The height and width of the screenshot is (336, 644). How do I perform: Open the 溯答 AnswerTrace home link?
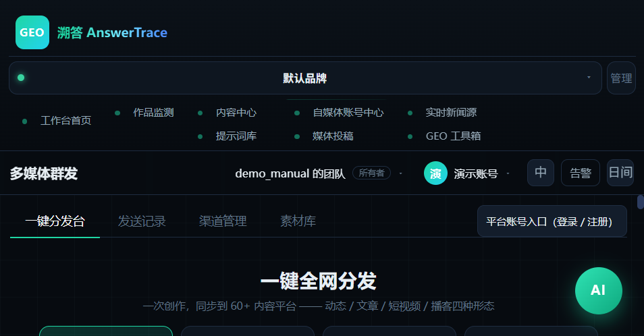coord(112,32)
